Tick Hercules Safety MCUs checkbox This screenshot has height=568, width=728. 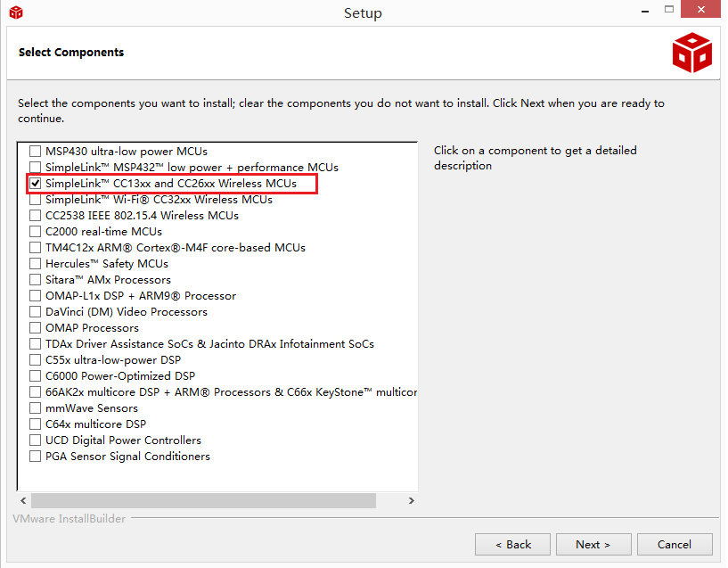pos(35,264)
